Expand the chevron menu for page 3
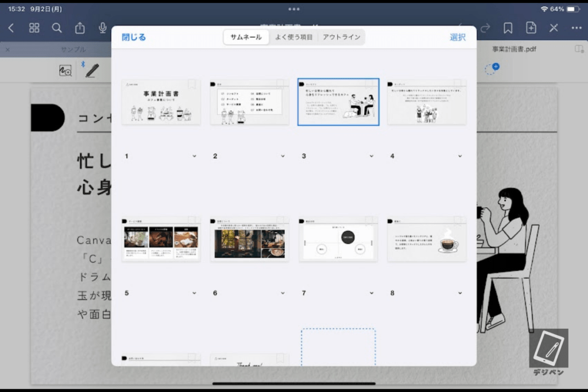 pyautogui.click(x=372, y=156)
